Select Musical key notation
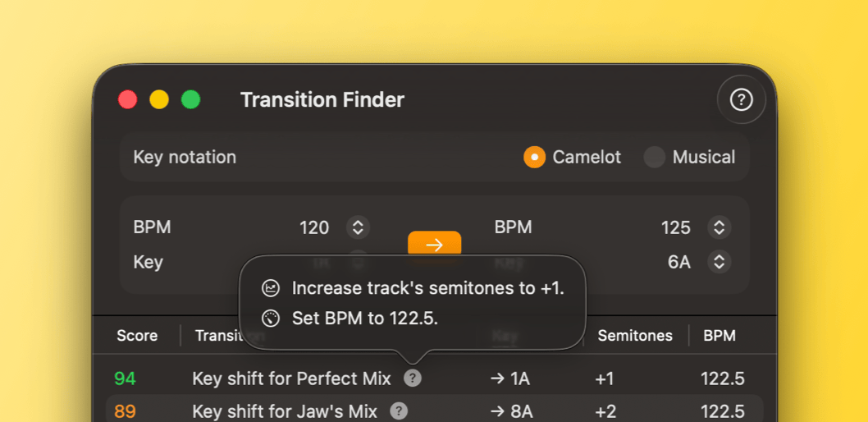This screenshot has width=868, height=422. point(654,157)
